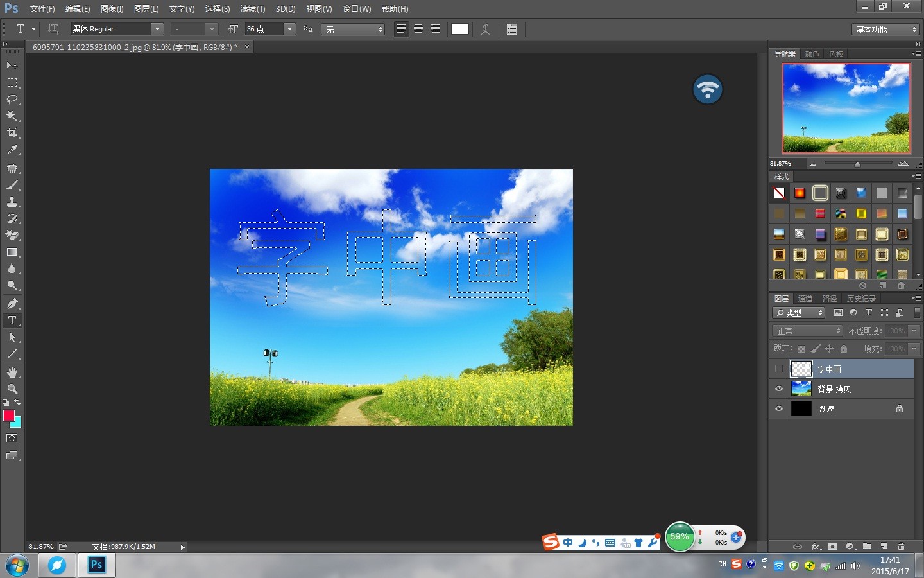The height and width of the screenshot is (578, 924).
Task: Hide the 背景 layer
Action: tap(779, 408)
